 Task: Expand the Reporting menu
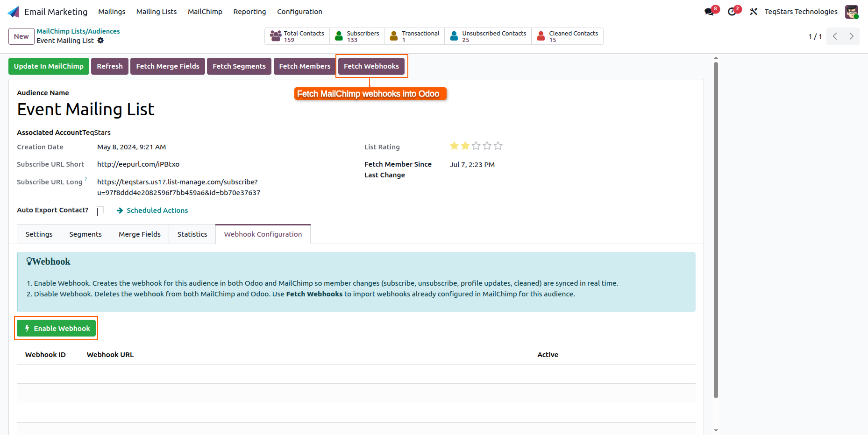(249, 12)
